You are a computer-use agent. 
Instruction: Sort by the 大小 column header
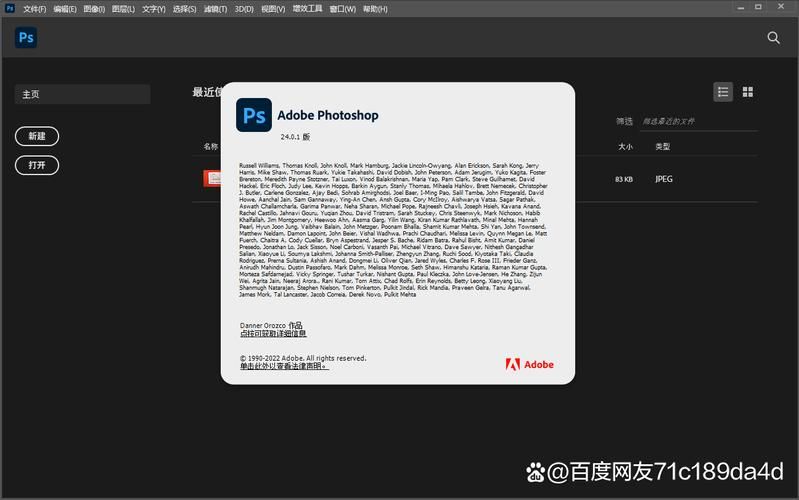625,147
